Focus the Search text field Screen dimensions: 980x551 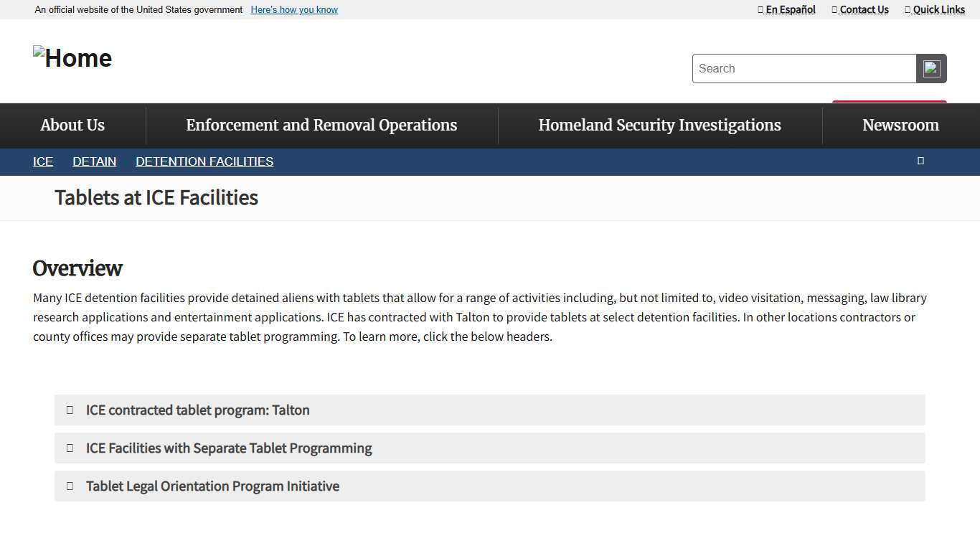pyautogui.click(x=804, y=69)
